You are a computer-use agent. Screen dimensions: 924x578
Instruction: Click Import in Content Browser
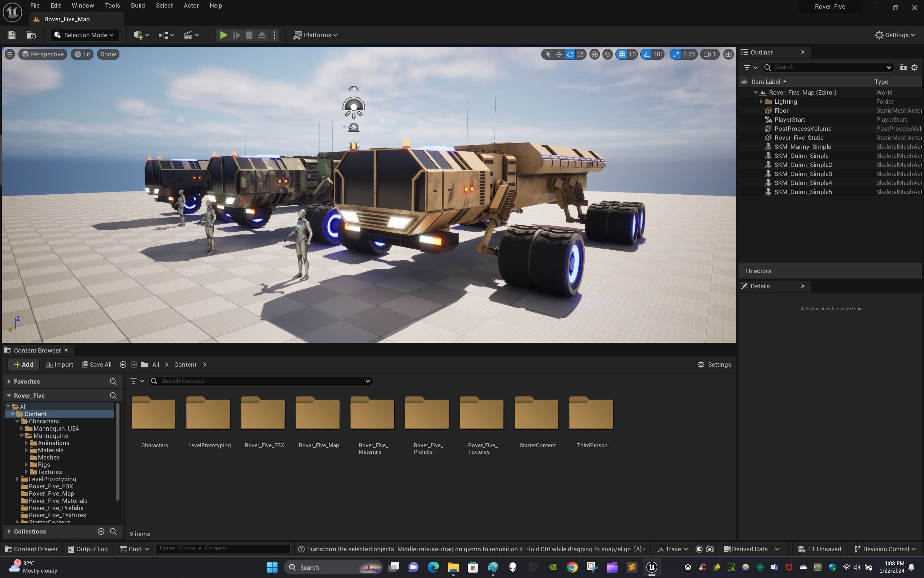click(60, 365)
